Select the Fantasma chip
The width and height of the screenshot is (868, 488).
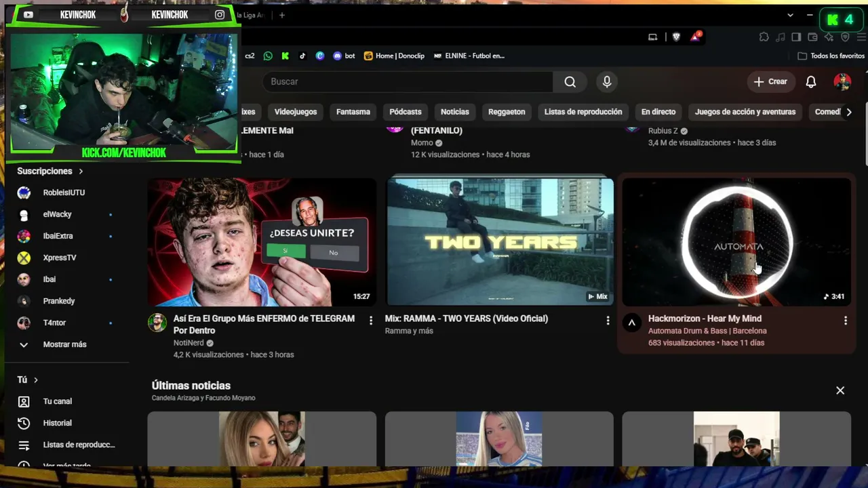(x=353, y=112)
